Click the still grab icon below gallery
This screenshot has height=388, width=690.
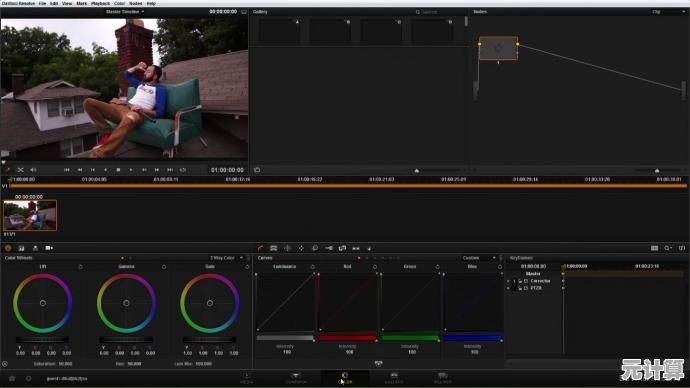pos(257,170)
